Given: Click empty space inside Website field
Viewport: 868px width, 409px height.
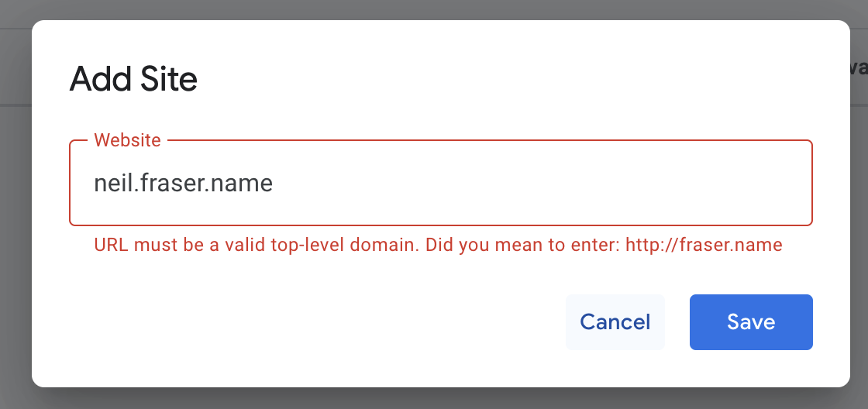Looking at the screenshot, I should (x=542, y=183).
